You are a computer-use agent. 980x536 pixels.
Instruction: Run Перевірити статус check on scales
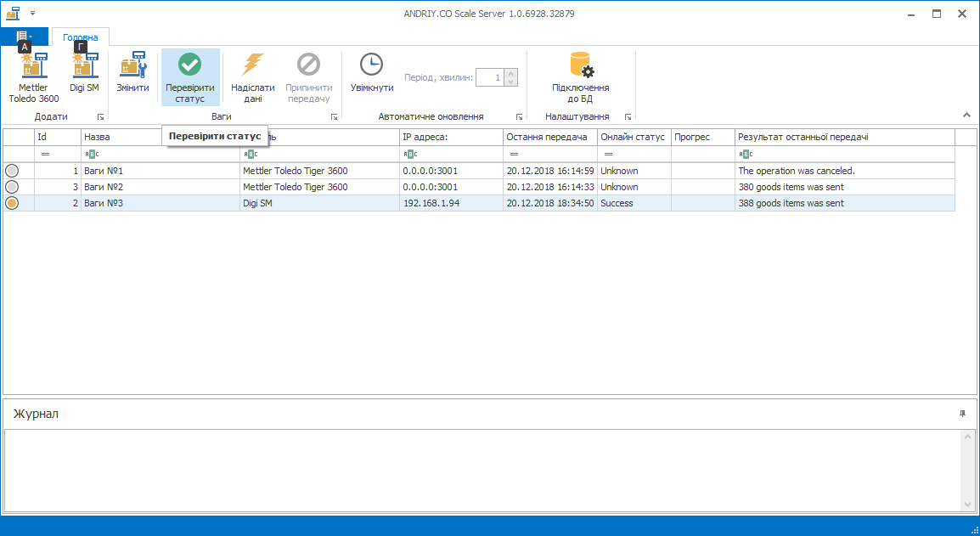coord(190,77)
